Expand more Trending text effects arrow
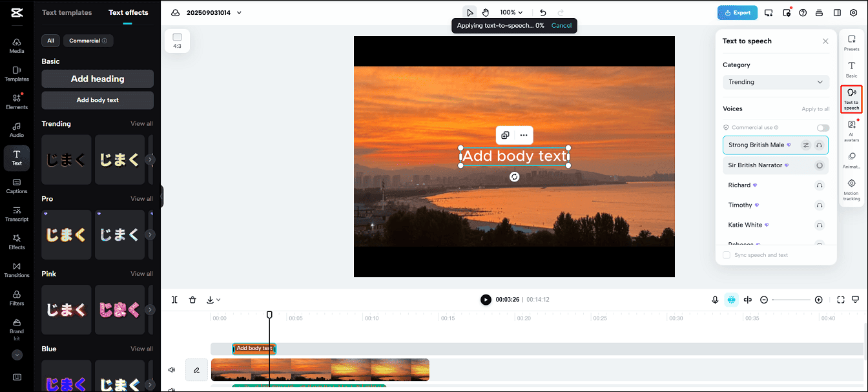 click(150, 160)
